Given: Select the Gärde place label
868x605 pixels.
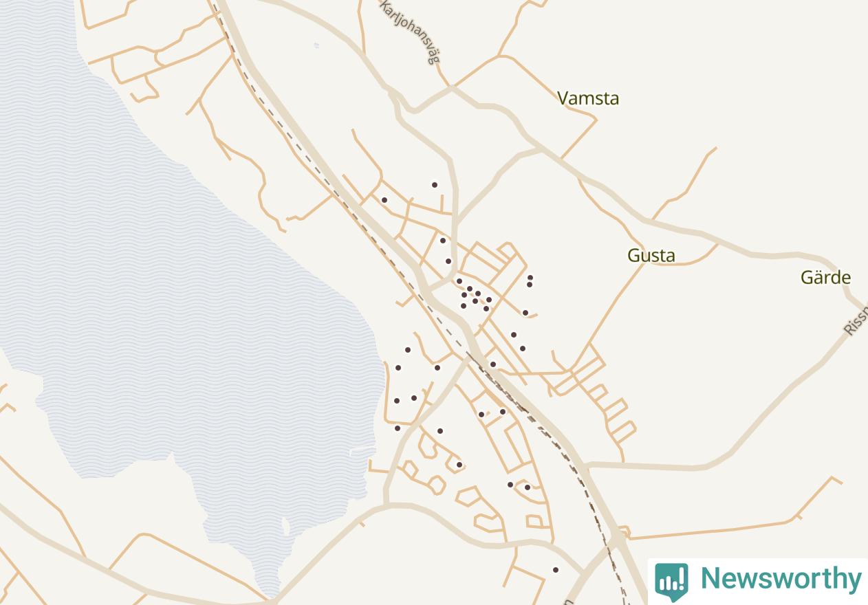Looking at the screenshot, I should tap(825, 278).
